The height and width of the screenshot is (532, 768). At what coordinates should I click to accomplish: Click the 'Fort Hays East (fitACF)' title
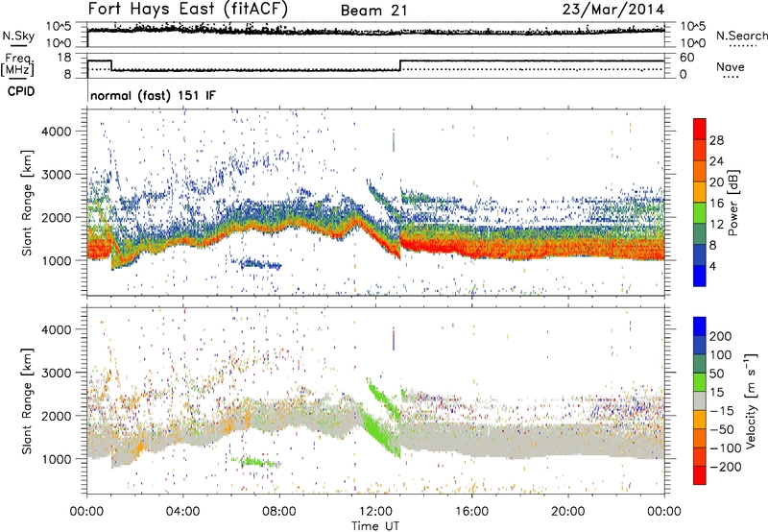coord(188,10)
